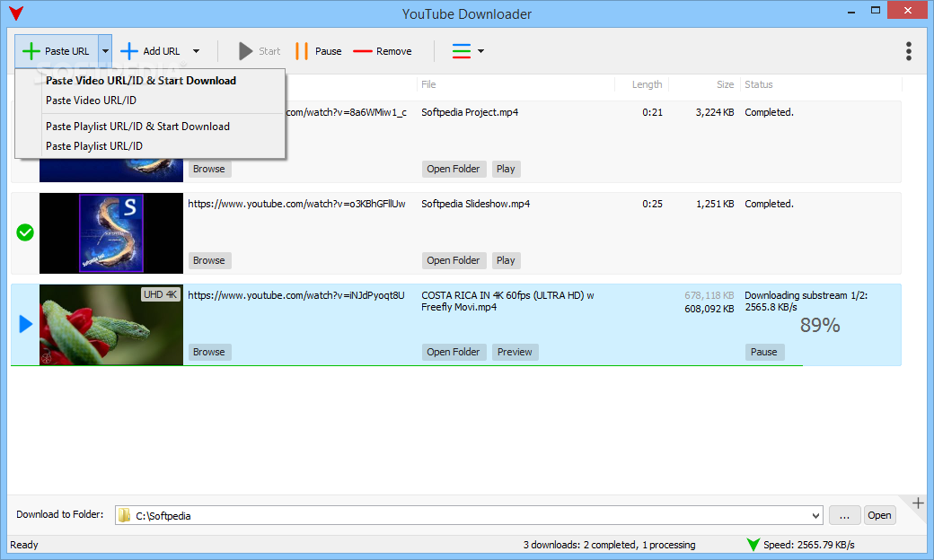Open the three-dot options menu

908,51
